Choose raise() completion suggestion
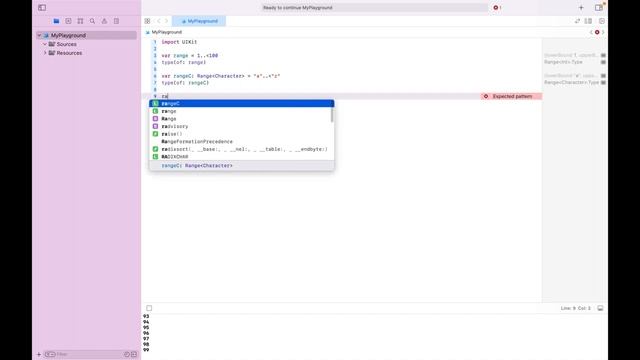Screen dimensions: 640x360 (242, 134)
